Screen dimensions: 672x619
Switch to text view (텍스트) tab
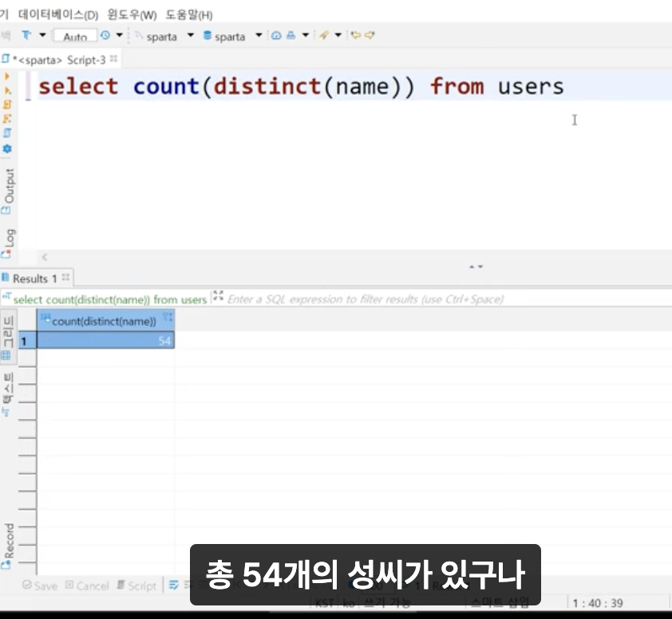coord(8,394)
